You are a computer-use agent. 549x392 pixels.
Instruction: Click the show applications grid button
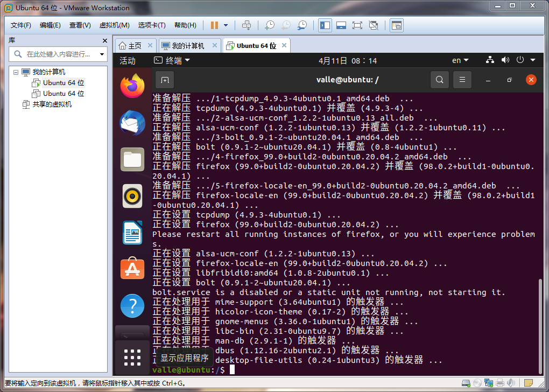click(x=132, y=358)
